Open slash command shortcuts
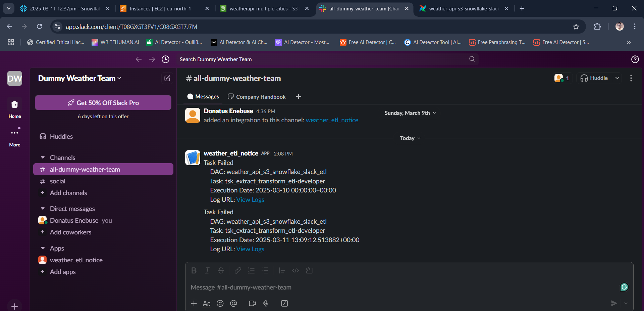Image resolution: width=644 pixels, height=311 pixels. (x=284, y=304)
